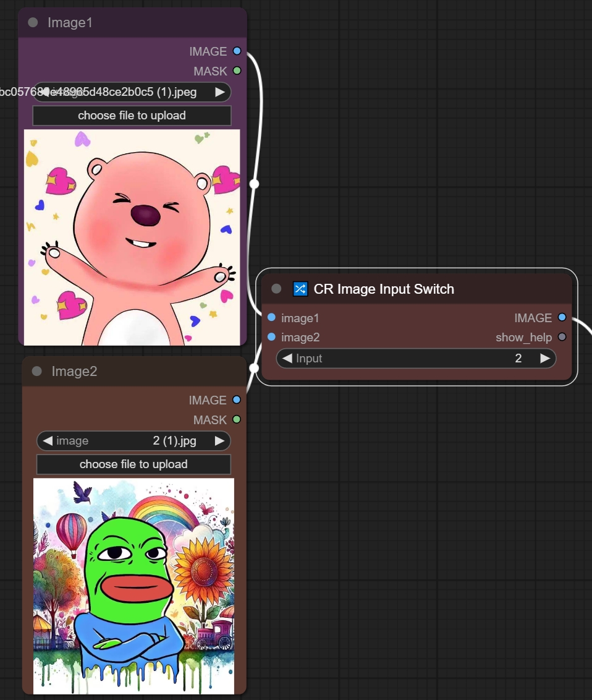Click the MASK output port on Image1

[x=237, y=71]
